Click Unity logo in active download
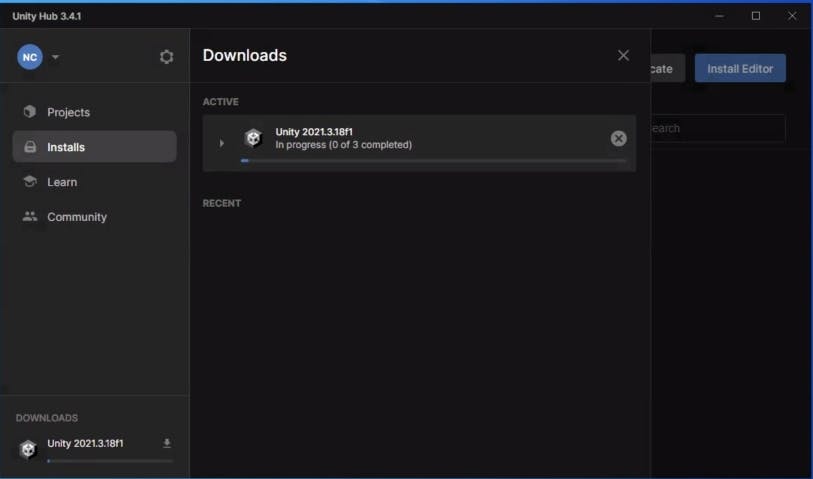Image resolution: width=813 pixels, height=479 pixels. [253, 138]
